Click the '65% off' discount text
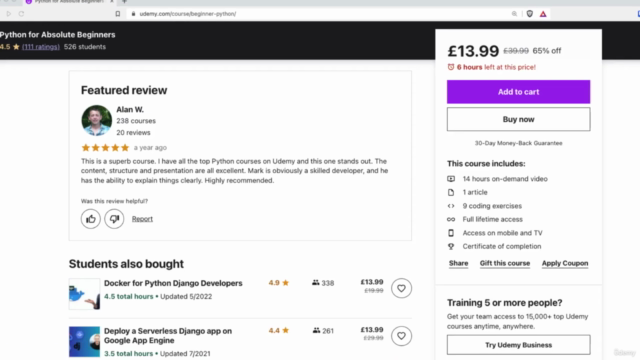640x360 pixels. [547, 51]
